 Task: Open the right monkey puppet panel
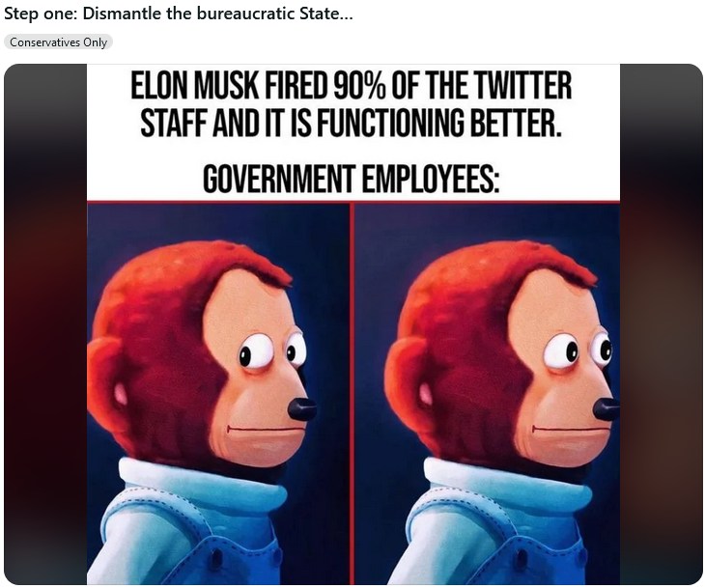pyautogui.click(x=488, y=394)
